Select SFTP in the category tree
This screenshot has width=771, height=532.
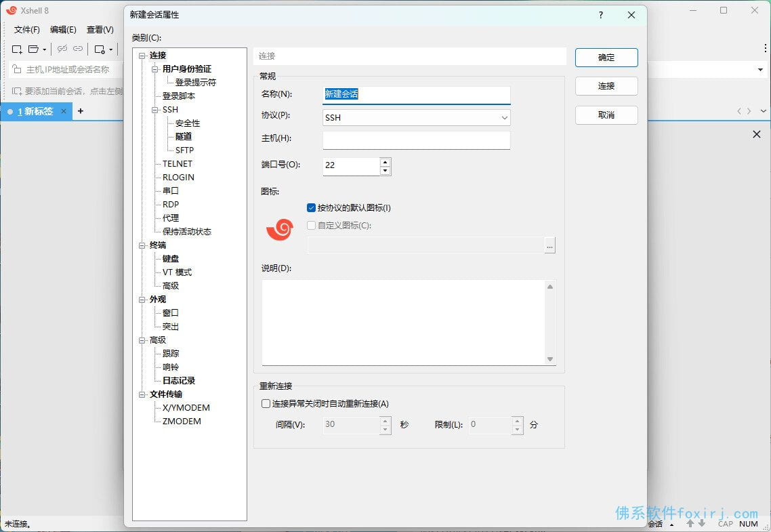(x=184, y=150)
